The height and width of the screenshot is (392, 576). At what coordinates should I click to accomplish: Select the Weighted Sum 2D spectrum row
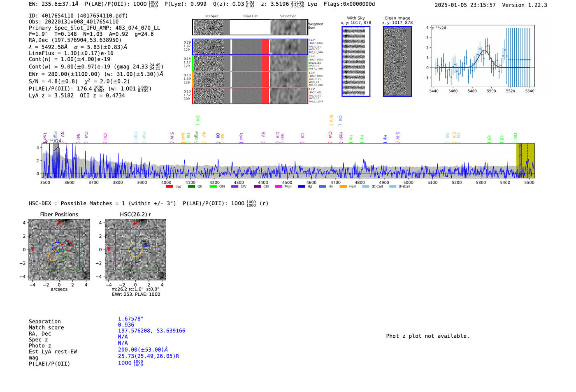[250, 27]
